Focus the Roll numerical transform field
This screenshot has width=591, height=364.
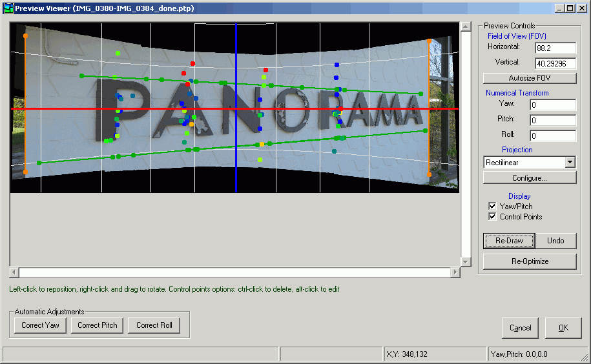point(552,136)
